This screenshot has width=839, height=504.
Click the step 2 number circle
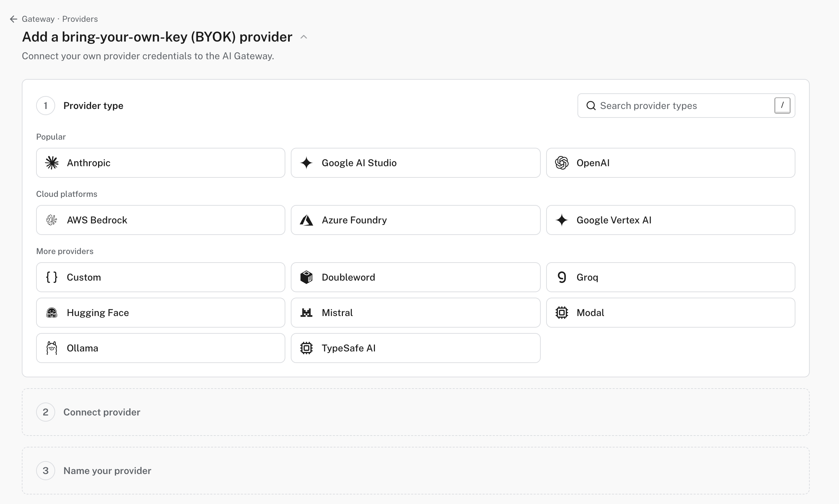(x=46, y=412)
